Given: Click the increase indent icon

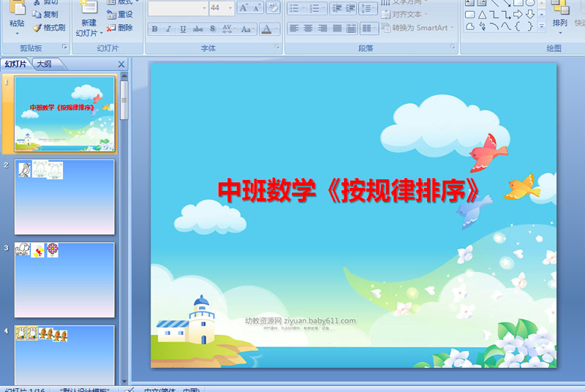Looking at the screenshot, I should click(350, 8).
